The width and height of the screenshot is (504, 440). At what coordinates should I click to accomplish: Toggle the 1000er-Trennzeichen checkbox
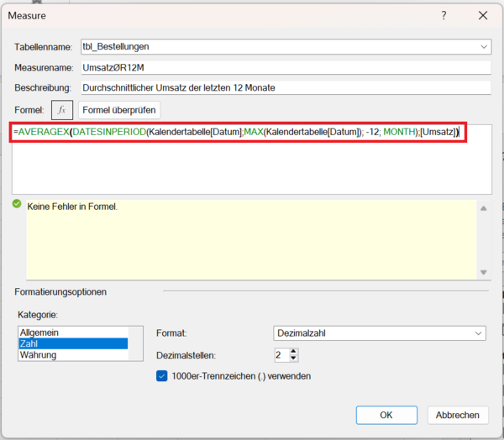coord(163,376)
